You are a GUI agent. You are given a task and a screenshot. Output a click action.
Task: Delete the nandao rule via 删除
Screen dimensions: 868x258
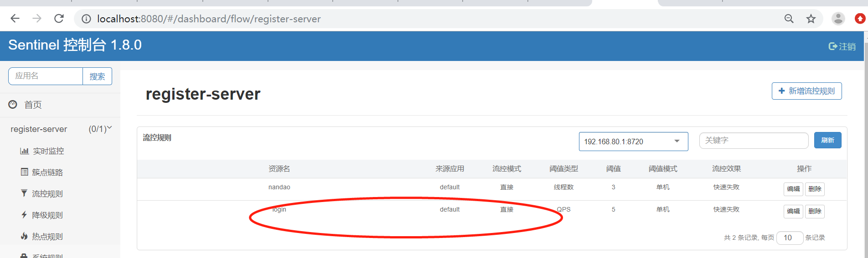tap(815, 189)
